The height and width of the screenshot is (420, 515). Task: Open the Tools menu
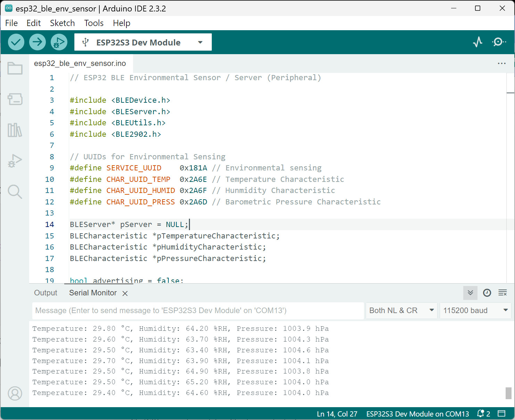[94, 23]
